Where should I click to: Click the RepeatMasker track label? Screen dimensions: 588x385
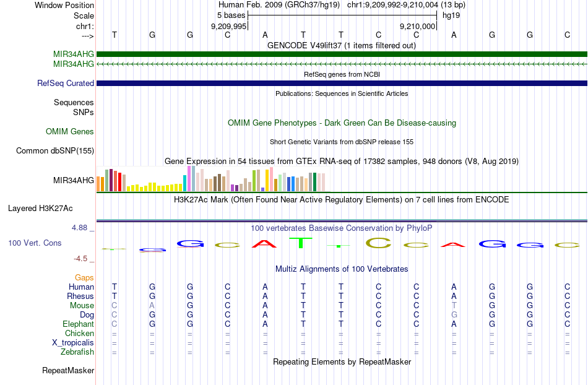coord(68,371)
